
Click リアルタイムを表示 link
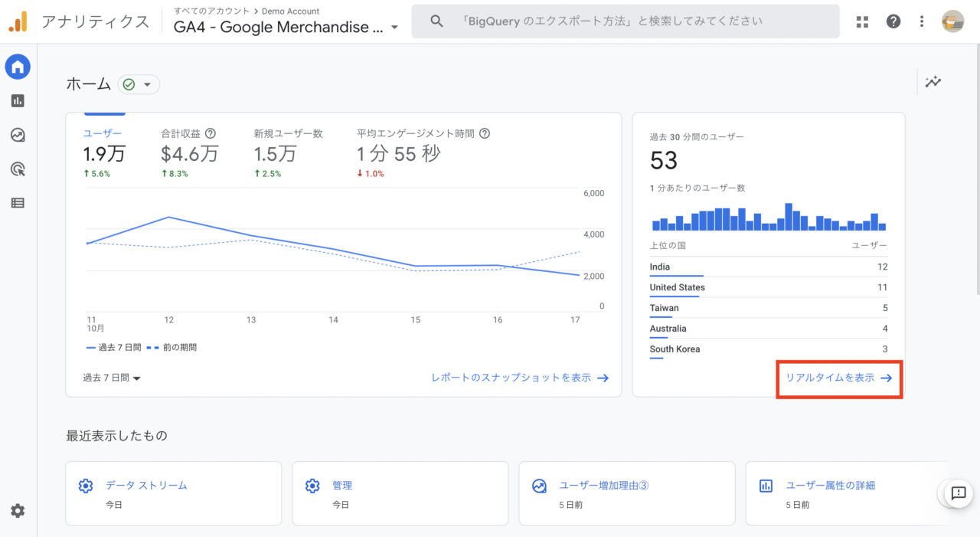(x=839, y=378)
